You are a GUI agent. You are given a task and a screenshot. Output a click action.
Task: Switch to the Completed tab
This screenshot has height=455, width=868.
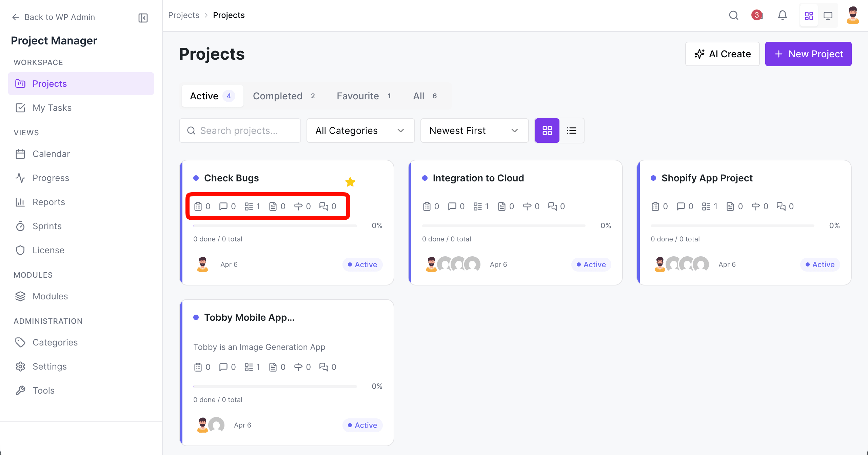(278, 96)
